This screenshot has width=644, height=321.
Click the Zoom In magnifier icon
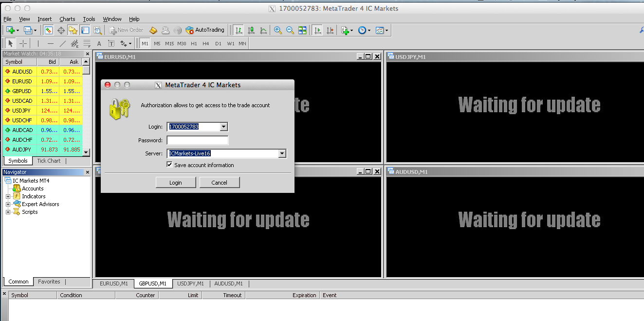[278, 30]
